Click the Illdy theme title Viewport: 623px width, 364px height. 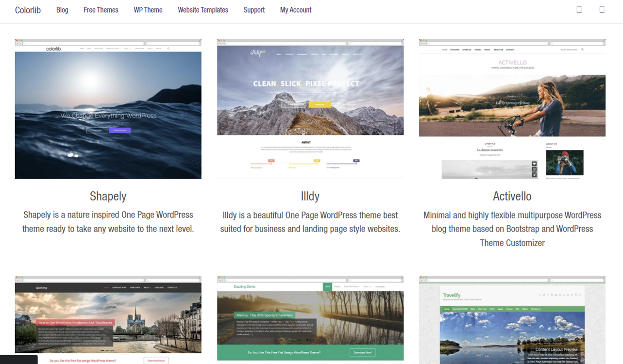[310, 196]
